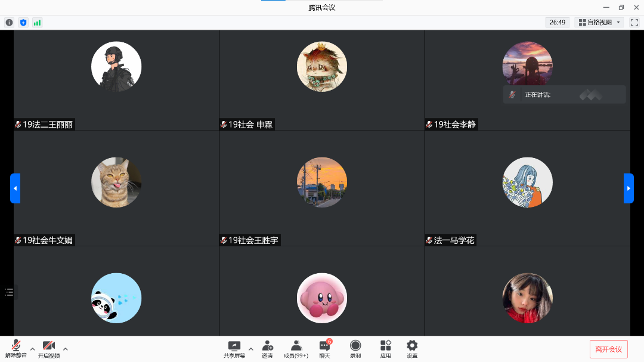Check the green network signal icon

pos(38,23)
